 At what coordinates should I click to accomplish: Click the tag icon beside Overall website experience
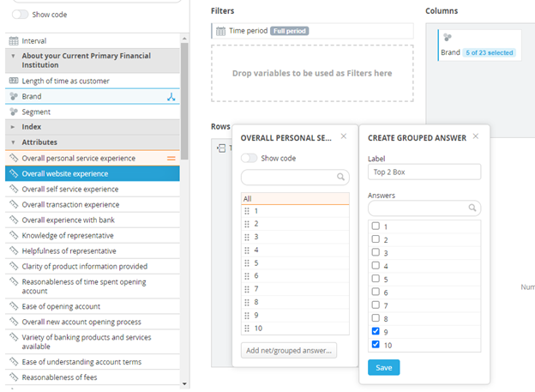tap(14, 173)
